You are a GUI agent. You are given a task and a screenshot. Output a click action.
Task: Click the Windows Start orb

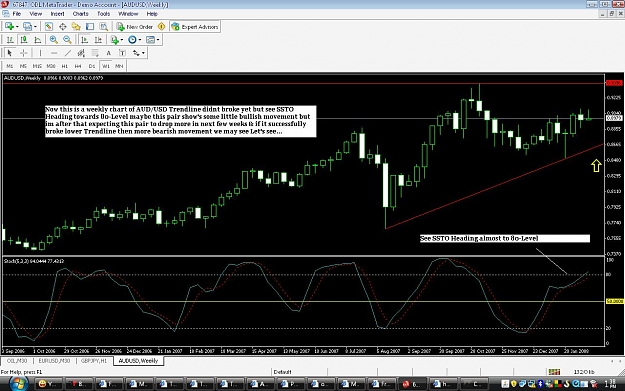point(18,384)
